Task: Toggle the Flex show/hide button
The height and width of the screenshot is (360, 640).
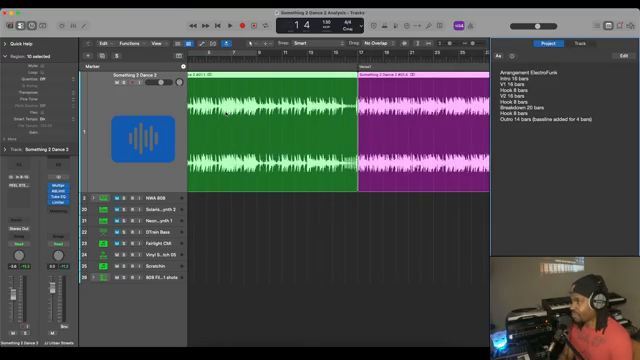Action: coord(213,43)
